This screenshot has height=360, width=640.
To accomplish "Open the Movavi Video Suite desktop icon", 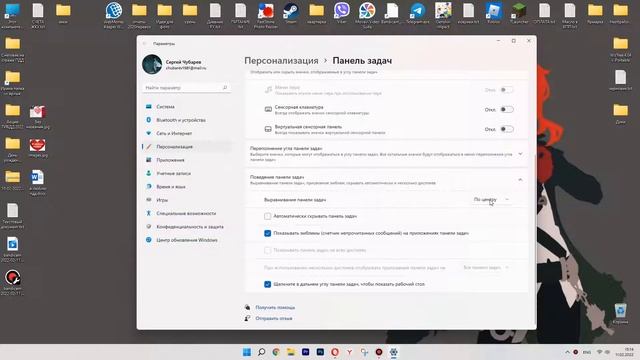I will (x=367, y=15).
